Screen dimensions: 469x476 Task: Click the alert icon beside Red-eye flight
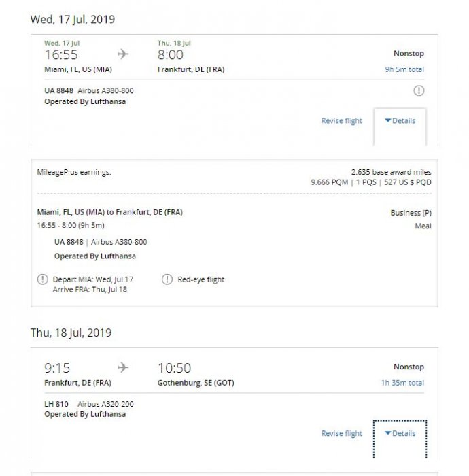(x=167, y=279)
